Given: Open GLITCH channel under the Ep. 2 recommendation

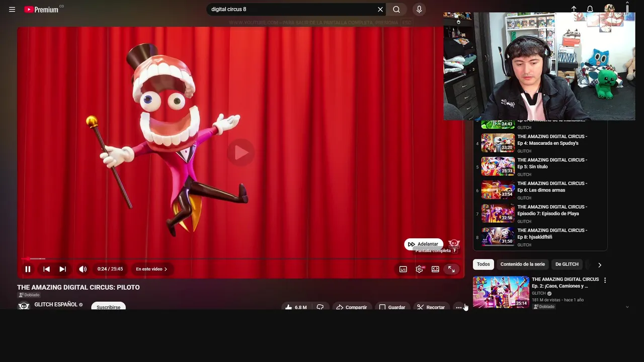Looking at the screenshot, I should tap(538, 294).
